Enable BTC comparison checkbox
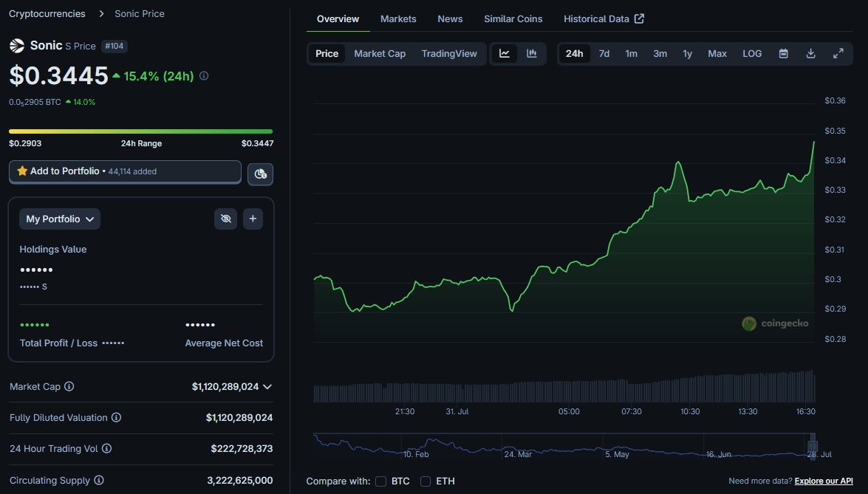Image resolution: width=868 pixels, height=494 pixels. (x=381, y=481)
